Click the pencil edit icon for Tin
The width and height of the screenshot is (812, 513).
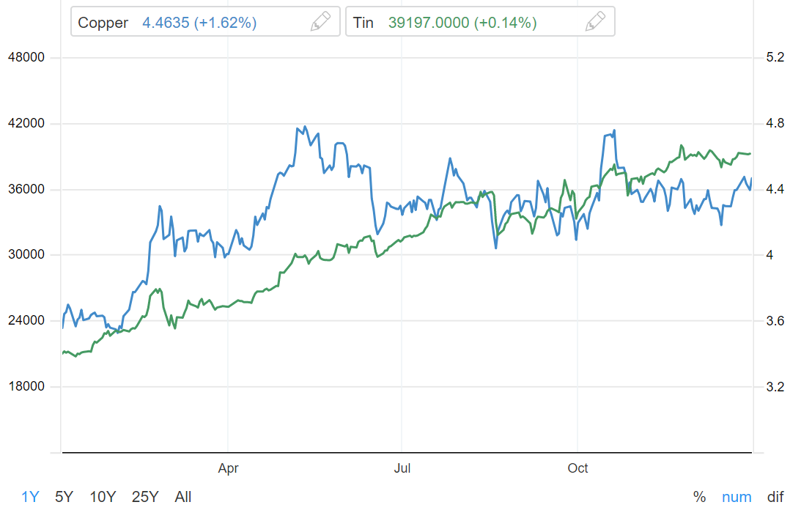(595, 22)
